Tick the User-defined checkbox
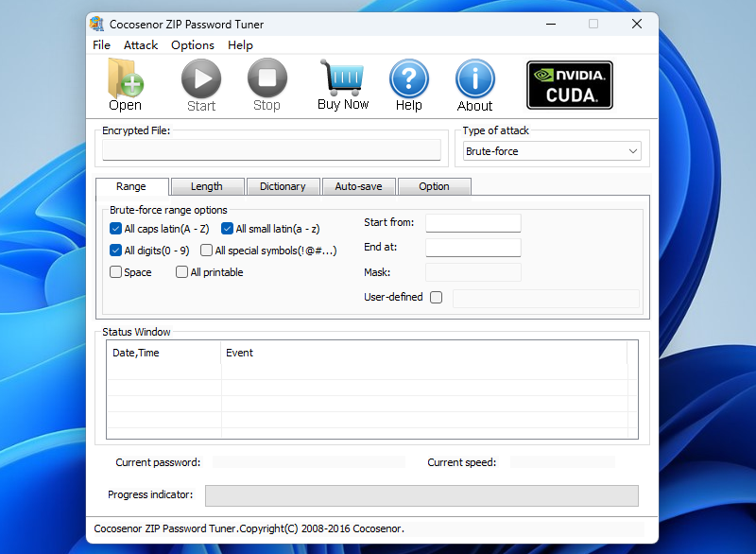Viewport: 756px width, 554px height. pos(437,297)
